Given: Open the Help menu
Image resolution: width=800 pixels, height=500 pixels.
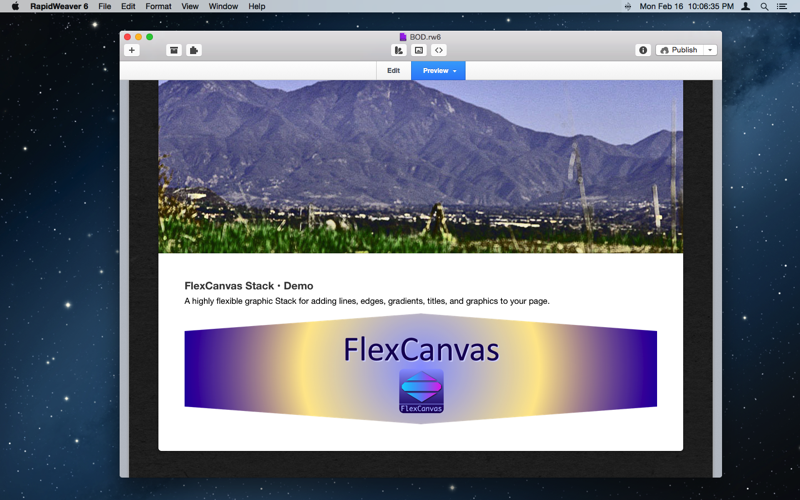Looking at the screenshot, I should coord(257,6).
